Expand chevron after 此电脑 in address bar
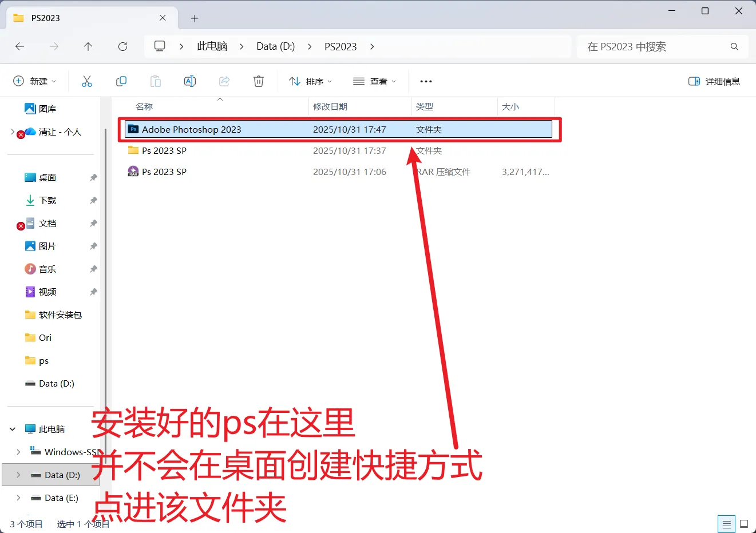The width and height of the screenshot is (756, 533). [242, 46]
